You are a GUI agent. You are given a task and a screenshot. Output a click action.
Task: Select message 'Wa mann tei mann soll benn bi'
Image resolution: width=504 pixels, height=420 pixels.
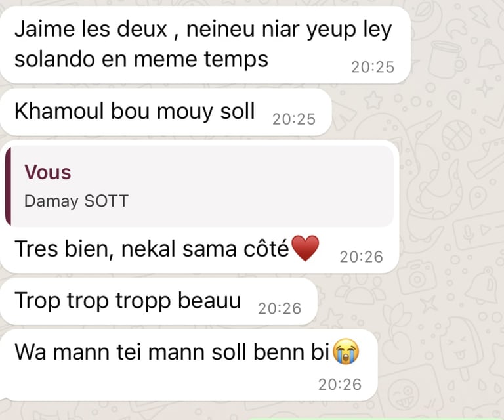coord(189,365)
